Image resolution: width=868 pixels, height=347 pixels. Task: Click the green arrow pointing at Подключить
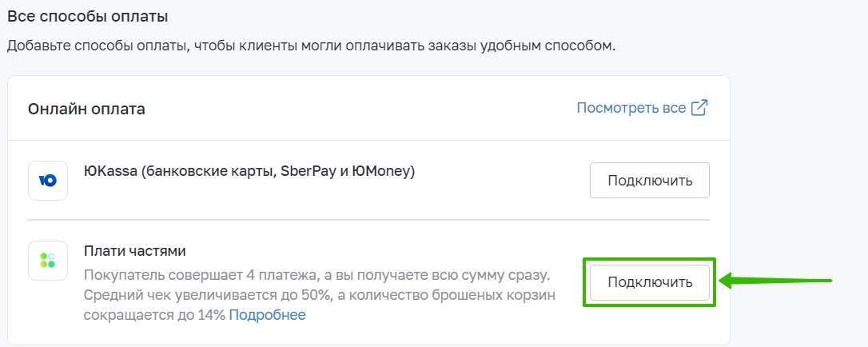[x=775, y=281]
